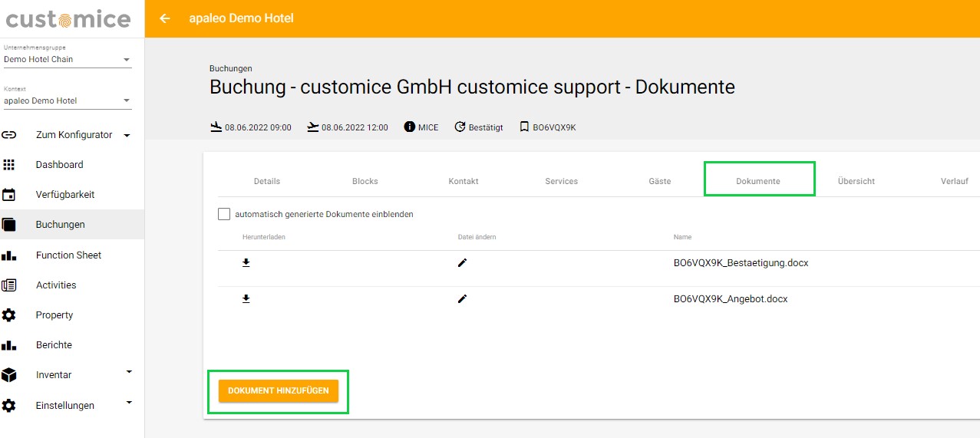980x438 pixels.
Task: Click the booking title heading
Action: coord(472,87)
